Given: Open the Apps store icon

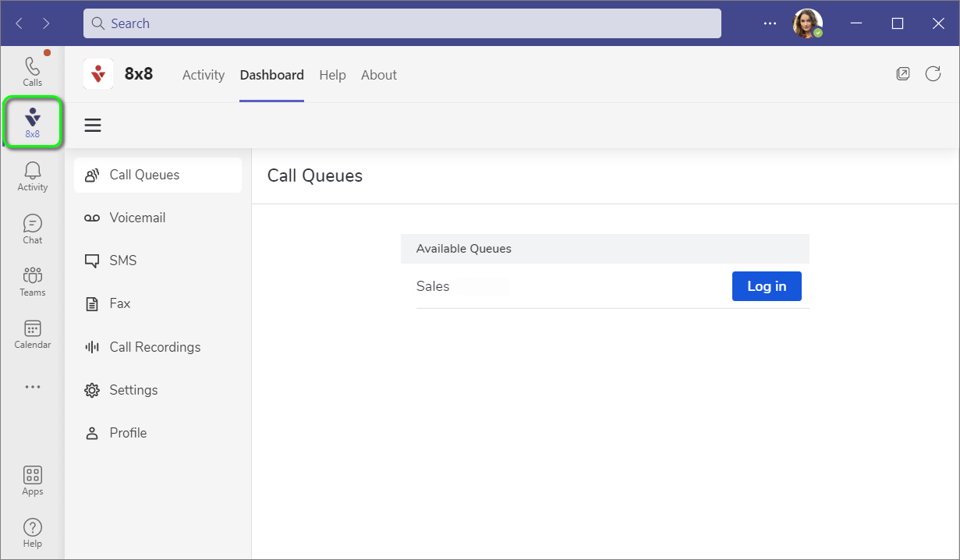Looking at the screenshot, I should (x=32, y=480).
